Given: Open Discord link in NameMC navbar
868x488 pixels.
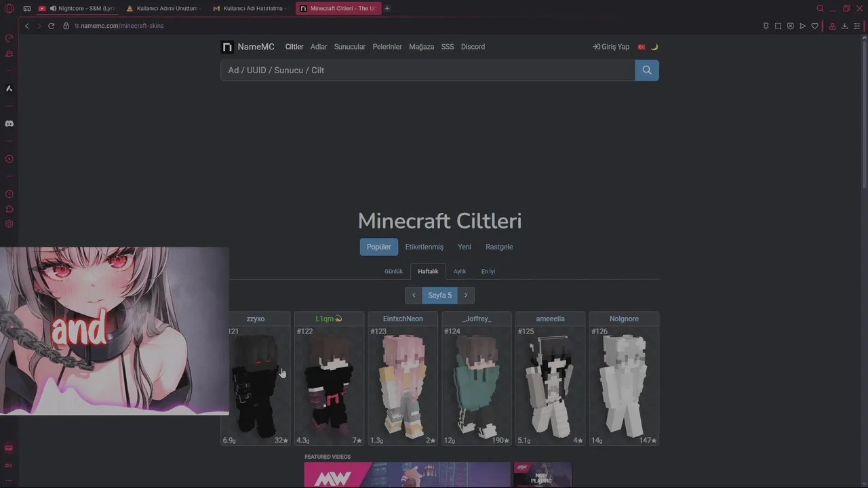Looking at the screenshot, I should (473, 47).
